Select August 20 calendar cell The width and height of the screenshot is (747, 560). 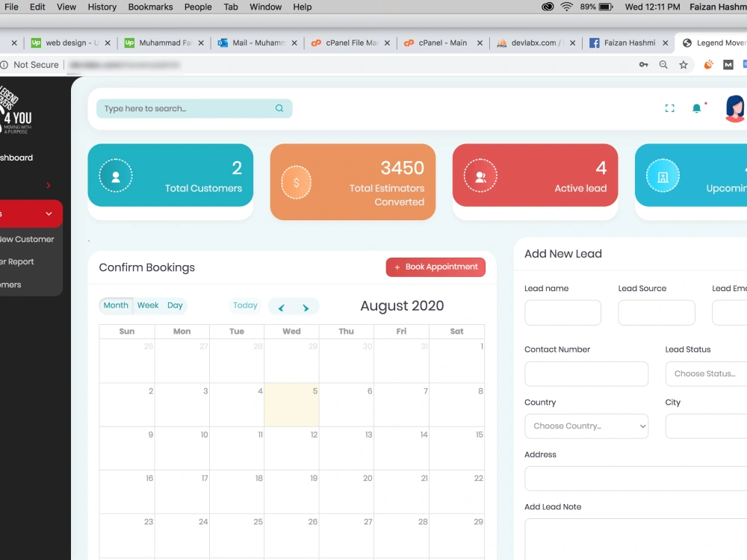pos(347,492)
